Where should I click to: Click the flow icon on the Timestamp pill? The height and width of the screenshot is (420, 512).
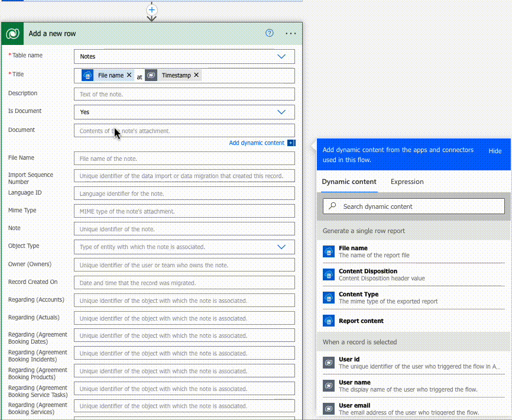[x=152, y=75]
